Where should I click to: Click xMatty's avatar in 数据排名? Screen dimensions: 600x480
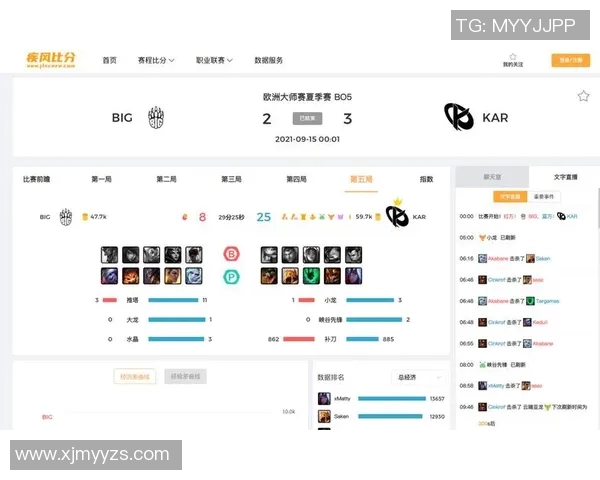click(x=325, y=399)
